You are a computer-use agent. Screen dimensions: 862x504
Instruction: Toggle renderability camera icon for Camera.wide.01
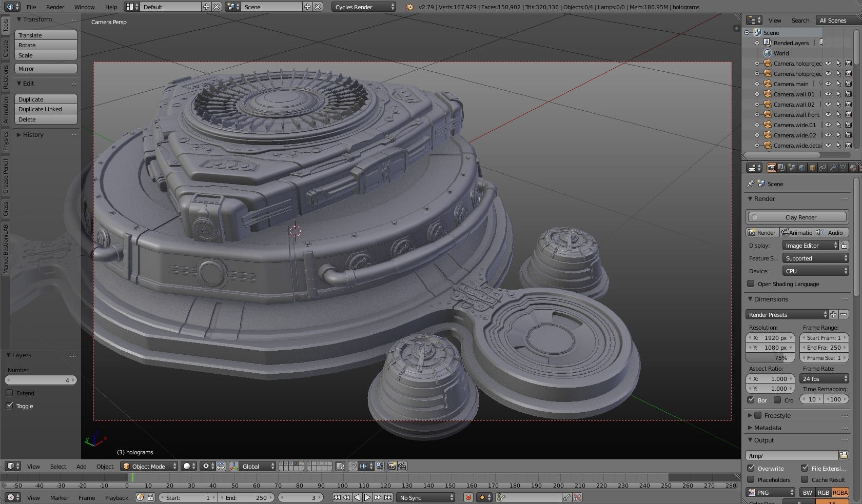coord(849,125)
